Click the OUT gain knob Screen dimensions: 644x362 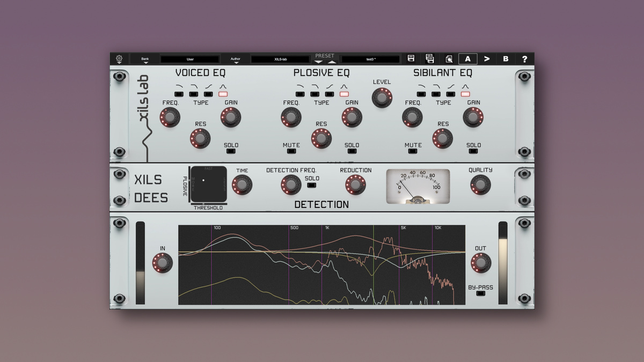point(480,263)
